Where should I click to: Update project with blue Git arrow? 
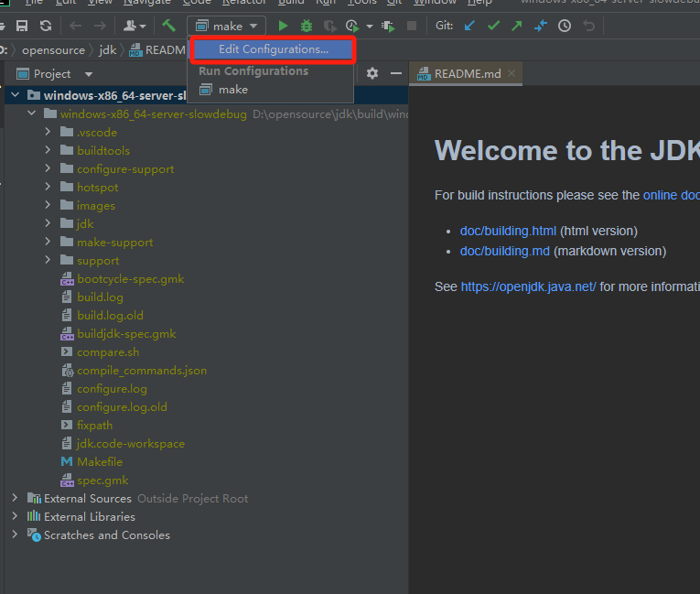tap(469, 26)
